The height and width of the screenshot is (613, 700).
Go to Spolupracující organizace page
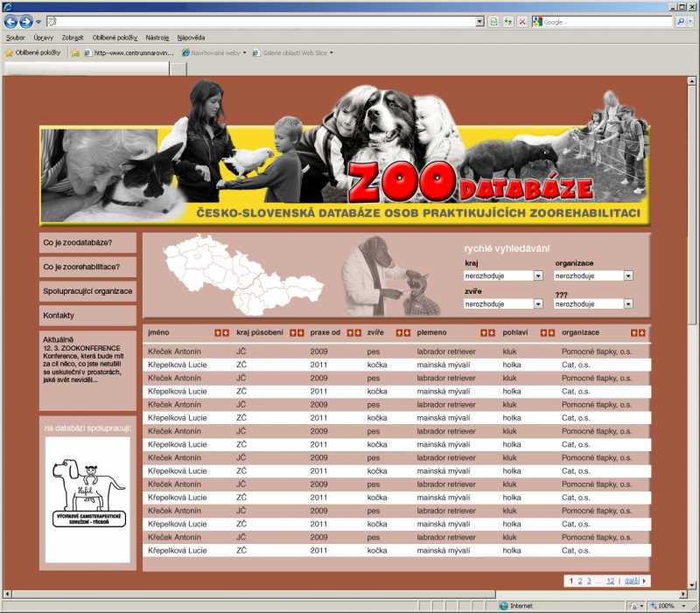pos(87,291)
